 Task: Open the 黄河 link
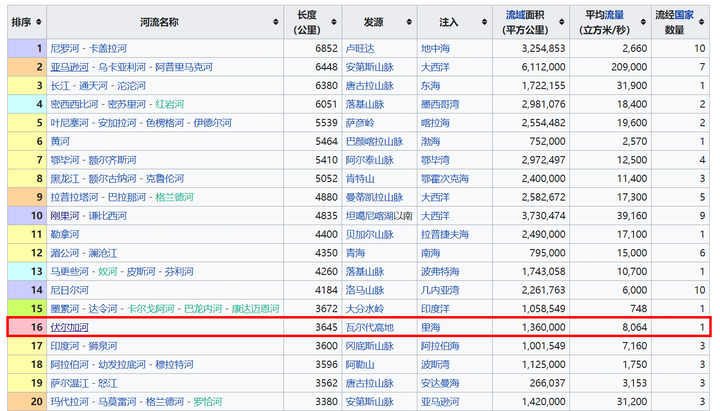coord(60,141)
